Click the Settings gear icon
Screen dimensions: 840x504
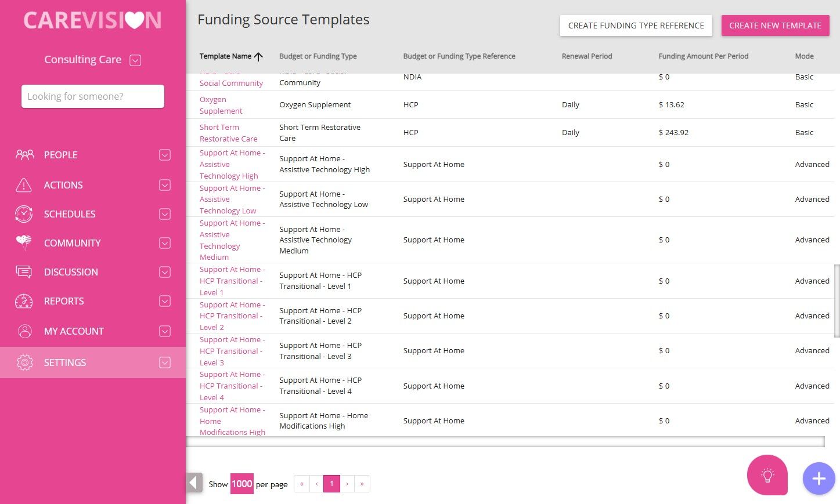pyautogui.click(x=24, y=362)
